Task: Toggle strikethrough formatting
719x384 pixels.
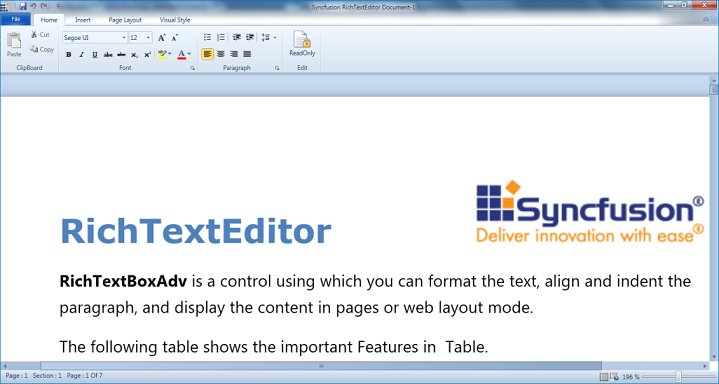Action: coord(108,55)
